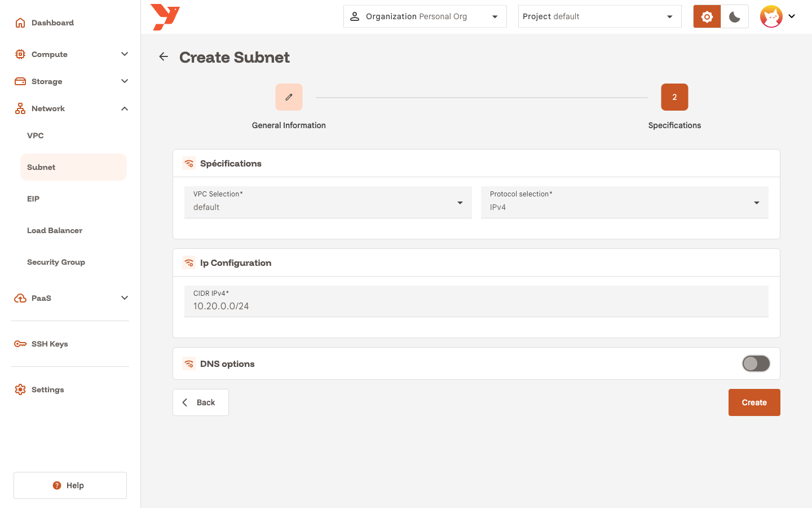The width and height of the screenshot is (812, 508).
Task: Click the Spécifications section wifi icon
Action: 189,164
